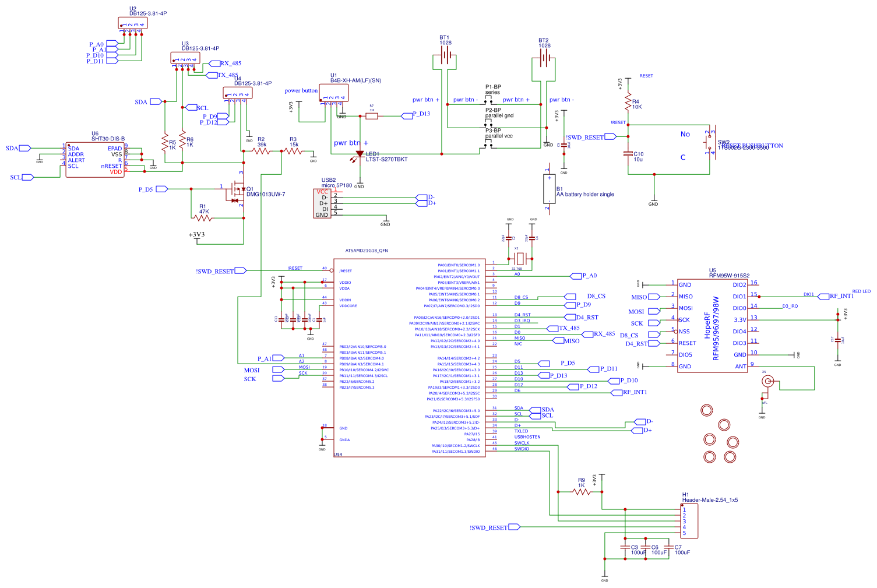The width and height of the screenshot is (877, 588).
Task: Select the antenna symbol X5
Action: [767, 382]
